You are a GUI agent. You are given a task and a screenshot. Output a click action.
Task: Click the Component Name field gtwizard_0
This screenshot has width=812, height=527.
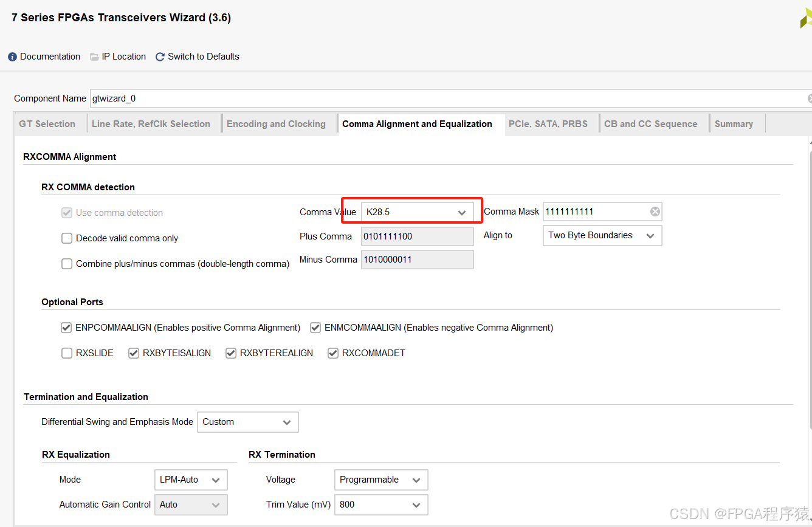click(450, 98)
